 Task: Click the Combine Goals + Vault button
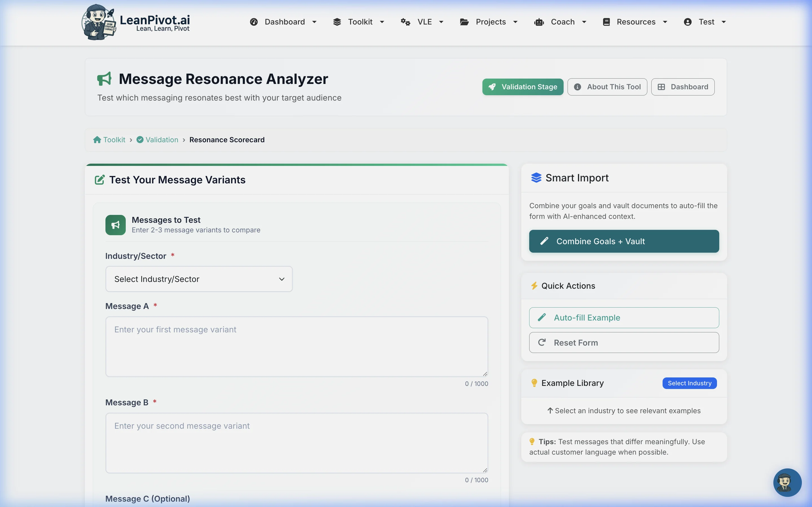point(624,241)
